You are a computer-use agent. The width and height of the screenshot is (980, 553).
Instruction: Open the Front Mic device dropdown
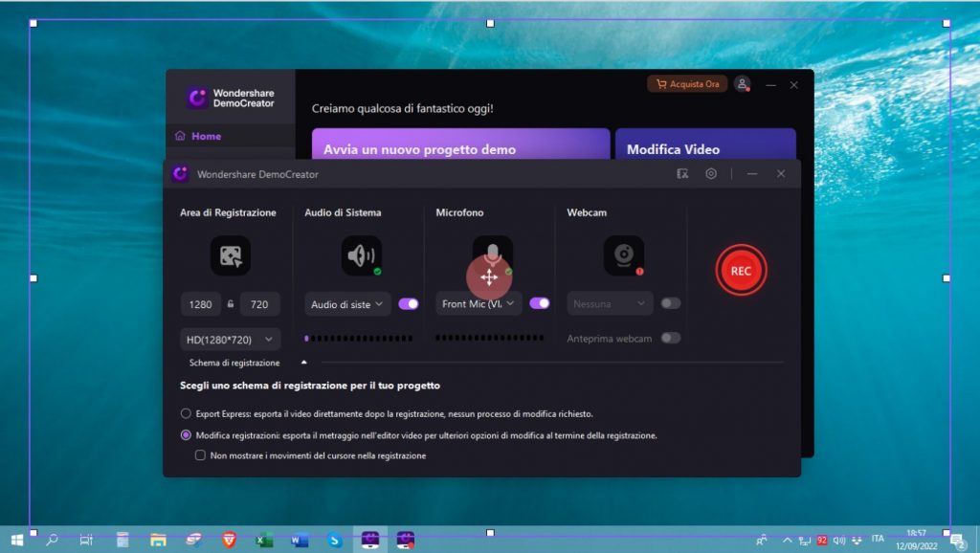click(479, 304)
